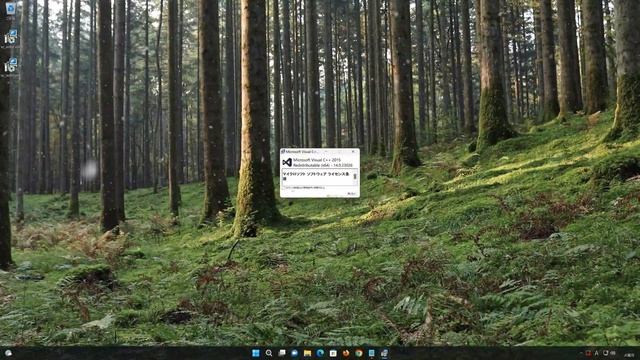
Task: Click the 'Microsoft Visual C+...' window title text
Action: (x=301, y=151)
